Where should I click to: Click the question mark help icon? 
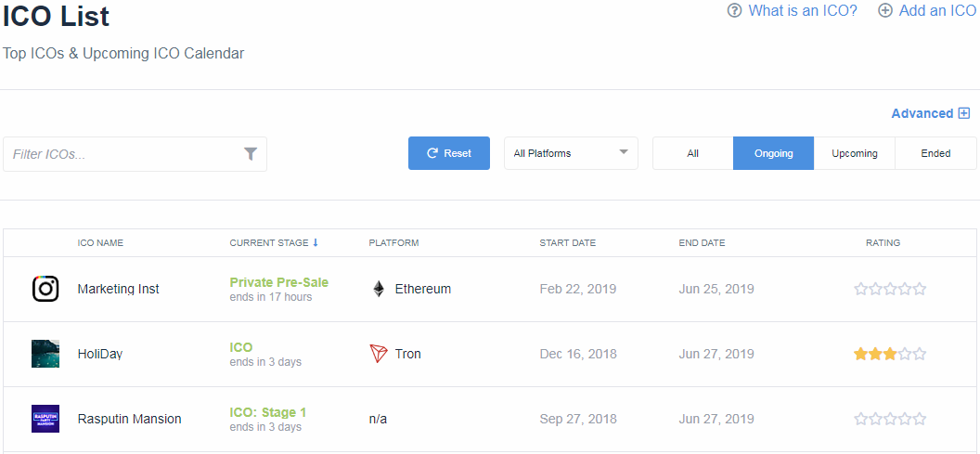735,11
